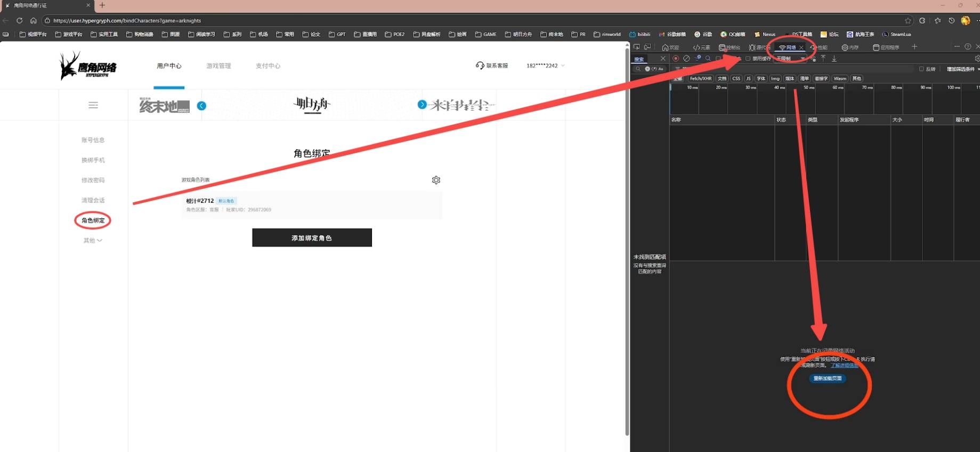Click the import HAR upload arrow icon
The height and width of the screenshot is (452, 980).
click(x=823, y=59)
